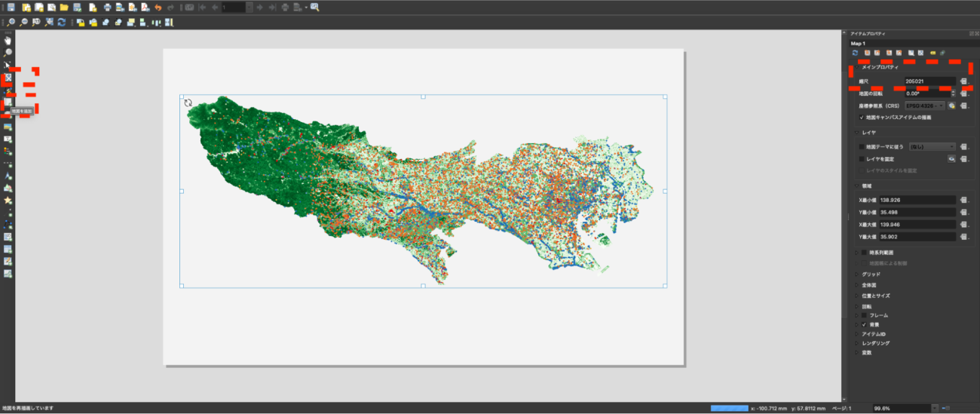Select the Pan layout hand tool
The image size is (980, 414).
8,40
